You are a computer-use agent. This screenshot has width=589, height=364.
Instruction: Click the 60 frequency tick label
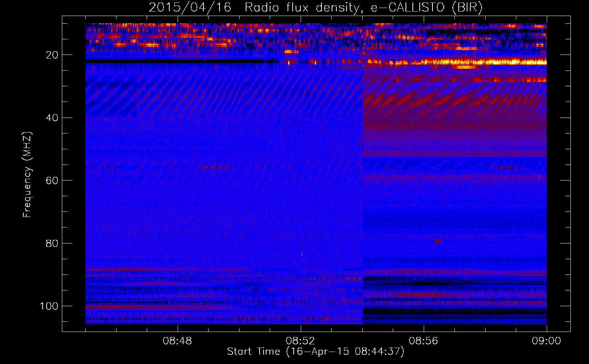click(52, 181)
